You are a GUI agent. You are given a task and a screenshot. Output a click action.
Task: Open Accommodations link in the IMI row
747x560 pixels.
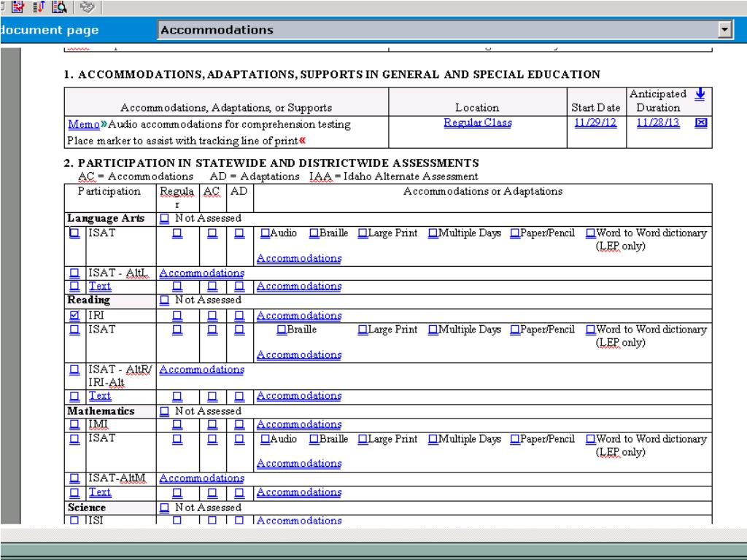[x=299, y=424]
